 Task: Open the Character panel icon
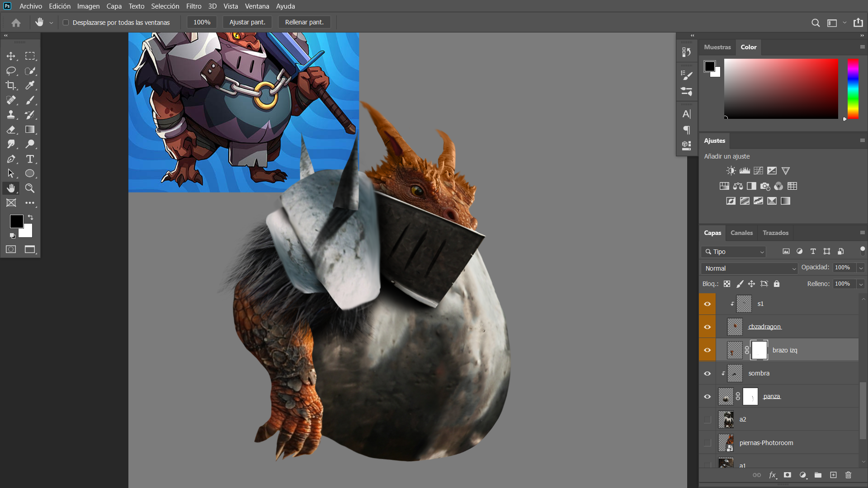pos(686,114)
